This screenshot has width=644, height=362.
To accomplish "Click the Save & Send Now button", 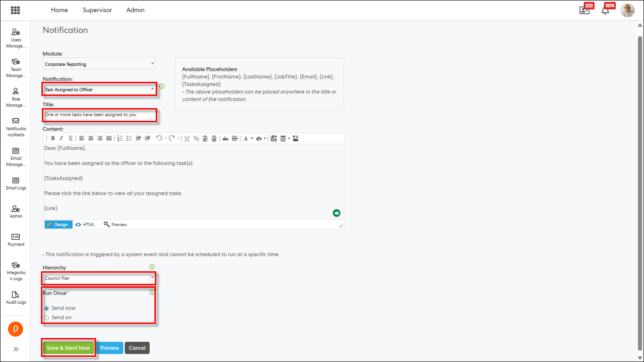I will point(68,348).
